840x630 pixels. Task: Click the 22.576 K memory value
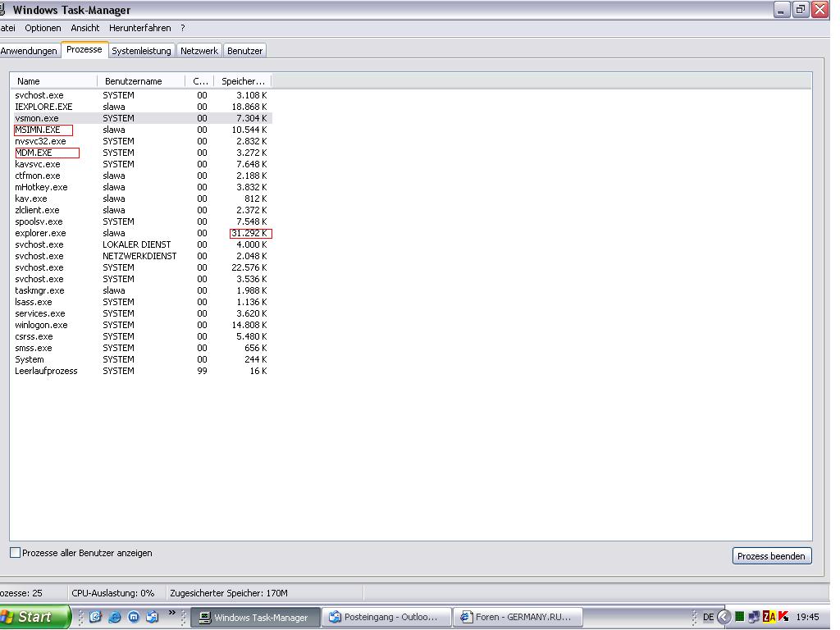(x=249, y=267)
